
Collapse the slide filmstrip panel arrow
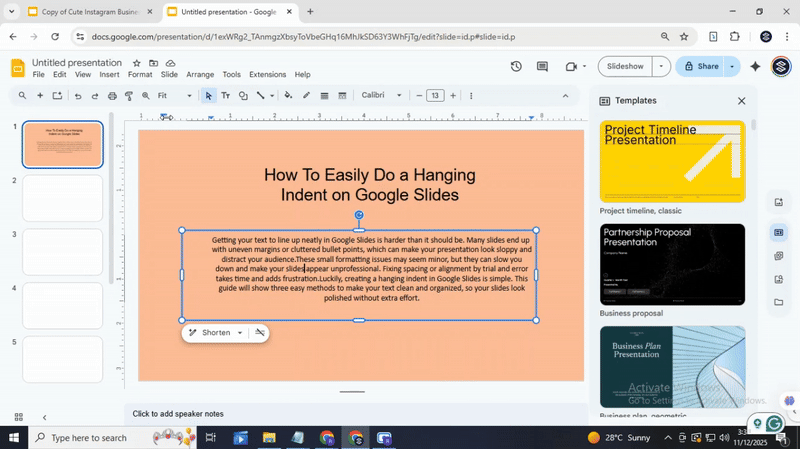coord(44,417)
